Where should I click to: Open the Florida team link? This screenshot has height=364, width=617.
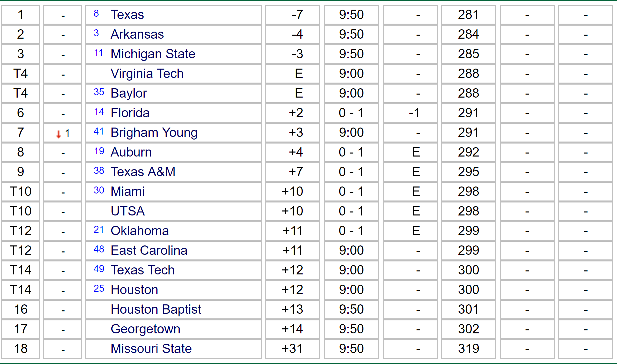tap(130, 113)
